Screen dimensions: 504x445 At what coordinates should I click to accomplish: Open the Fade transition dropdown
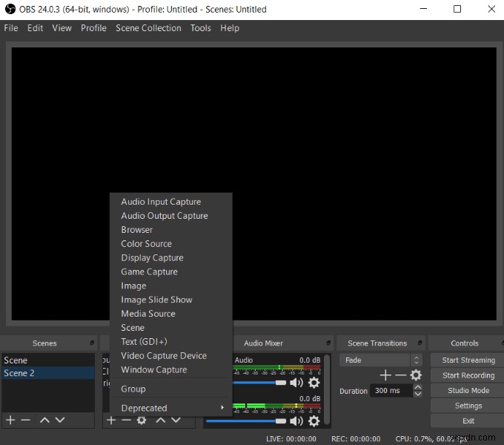(380, 360)
